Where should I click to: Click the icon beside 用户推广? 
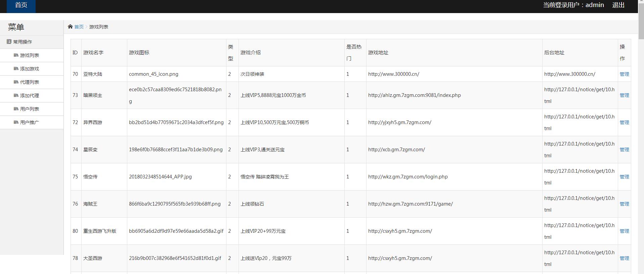(16, 122)
